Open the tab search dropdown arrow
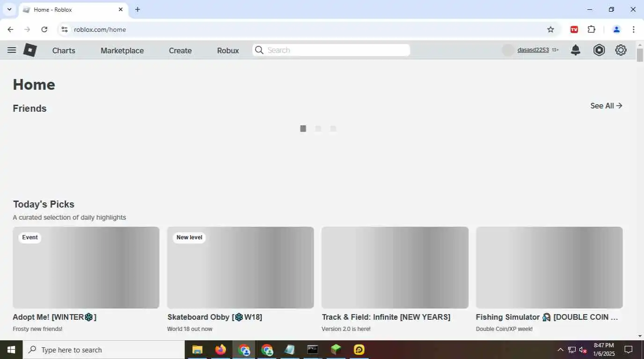 [x=9, y=9]
